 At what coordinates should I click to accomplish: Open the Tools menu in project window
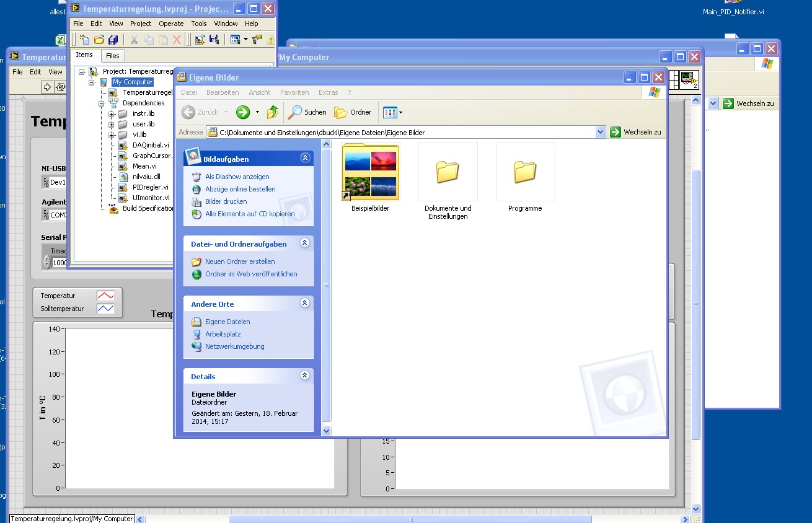(199, 24)
